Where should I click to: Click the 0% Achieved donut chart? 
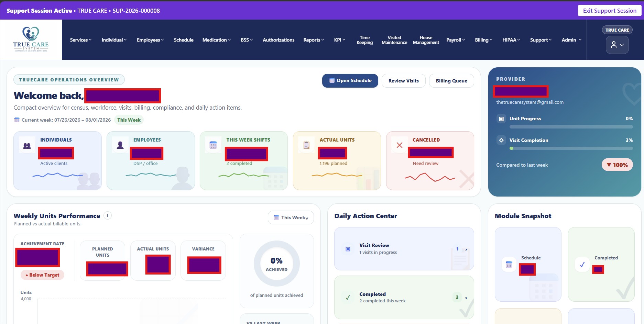tap(277, 264)
